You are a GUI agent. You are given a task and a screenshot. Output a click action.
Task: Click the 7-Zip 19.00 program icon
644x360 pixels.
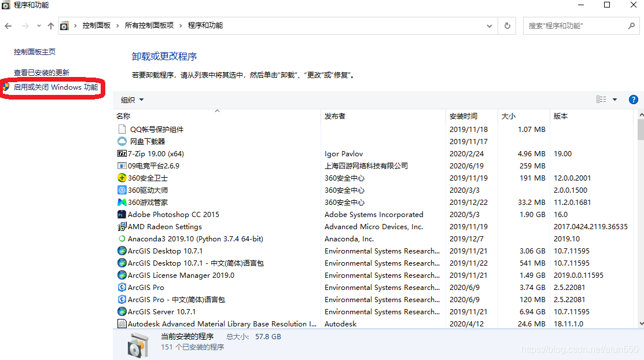[x=122, y=154]
